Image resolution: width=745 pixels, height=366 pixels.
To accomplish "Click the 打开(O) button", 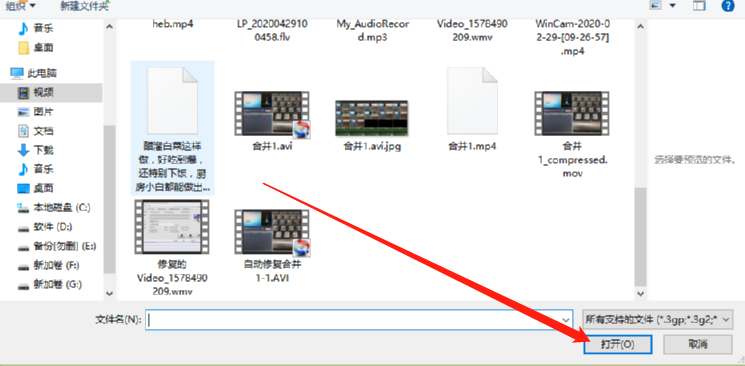I will 617,344.
